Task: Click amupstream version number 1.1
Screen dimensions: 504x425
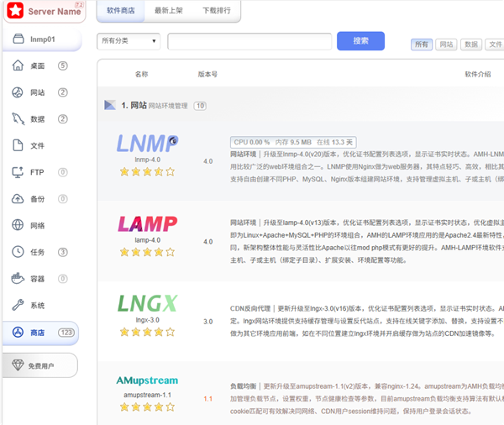Action: 208,399
